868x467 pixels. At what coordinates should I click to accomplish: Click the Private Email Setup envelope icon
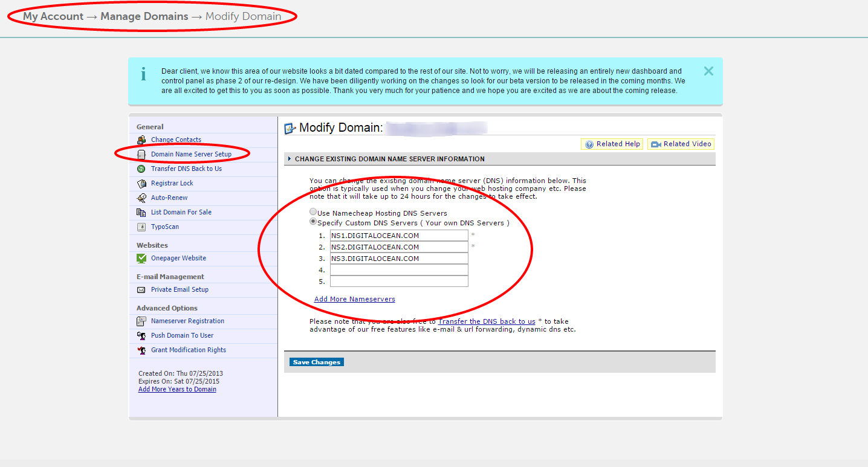tap(141, 289)
